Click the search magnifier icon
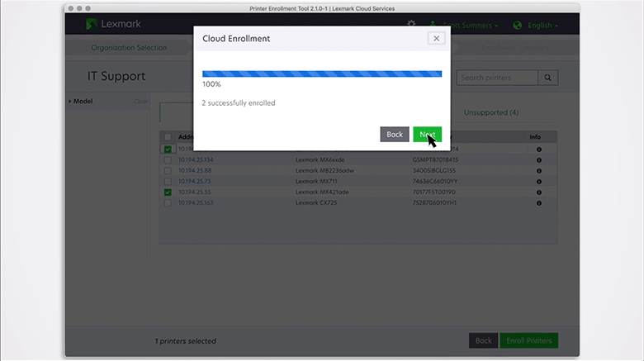 point(547,78)
